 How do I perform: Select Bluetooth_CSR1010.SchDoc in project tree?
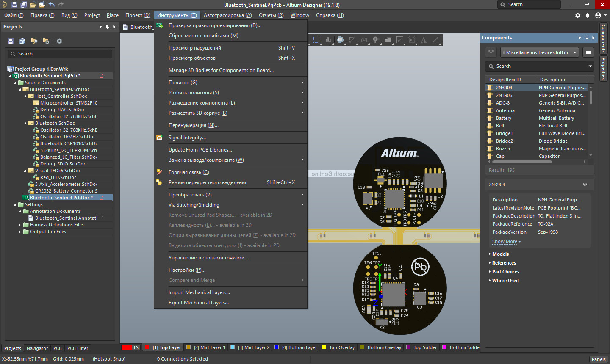69,143
